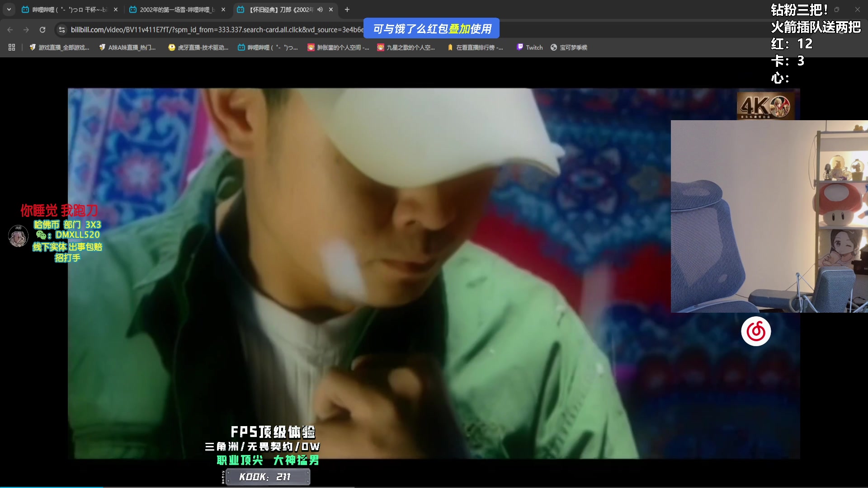The image size is (868, 488).
Task: Close the 2002年的第一场雪 tab
Action: (x=223, y=9)
